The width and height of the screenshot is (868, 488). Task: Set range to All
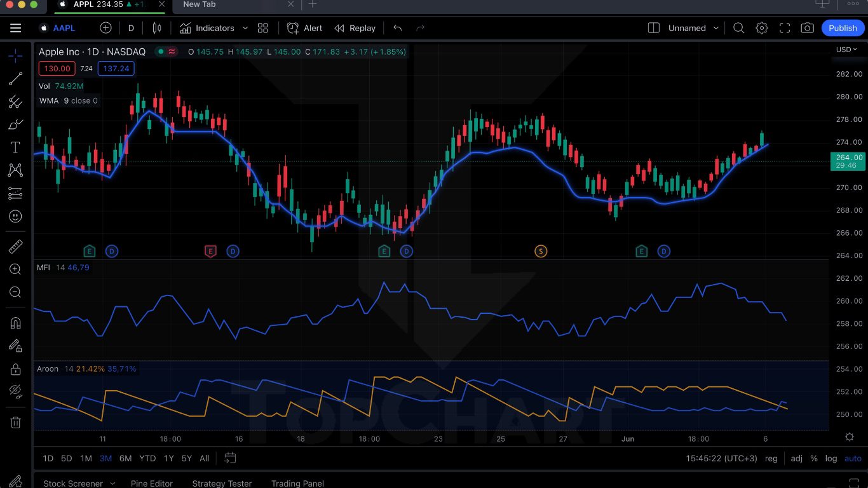click(205, 458)
